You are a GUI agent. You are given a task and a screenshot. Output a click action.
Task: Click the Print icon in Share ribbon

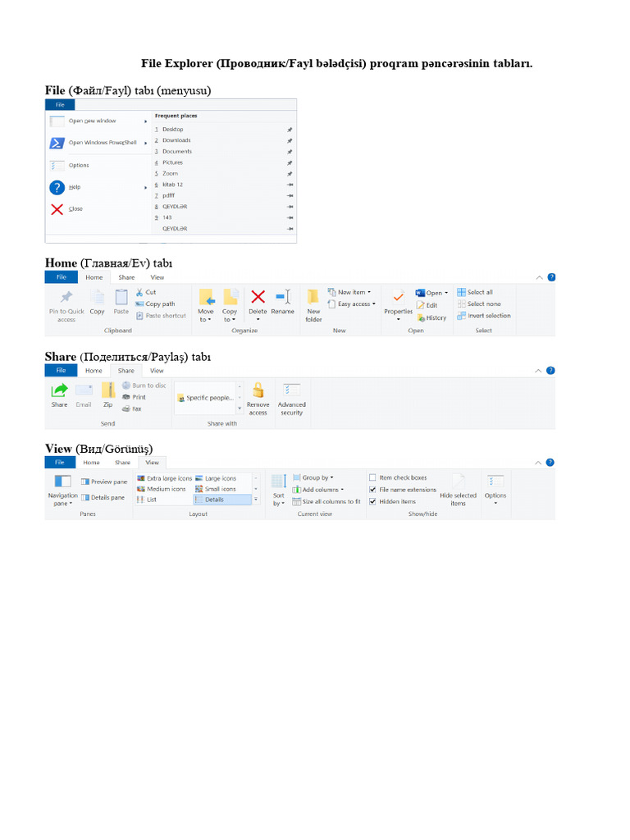[x=126, y=397]
